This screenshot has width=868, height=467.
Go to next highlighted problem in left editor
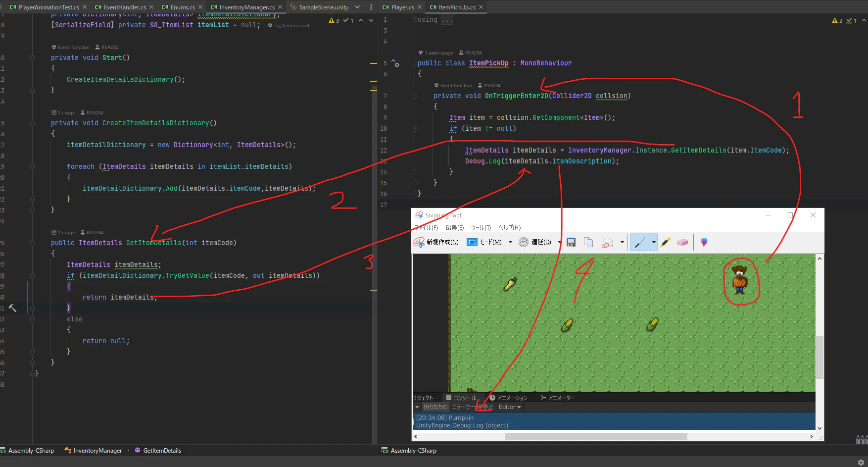pyautogui.click(x=371, y=20)
